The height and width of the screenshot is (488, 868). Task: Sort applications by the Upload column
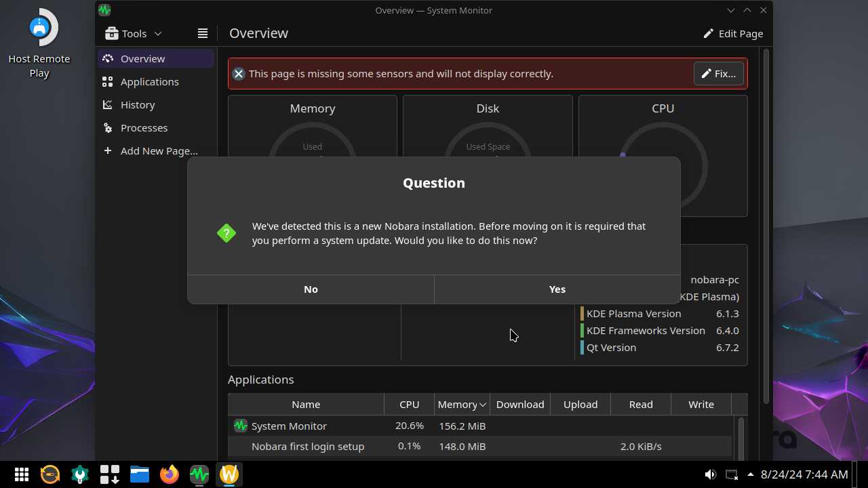point(580,404)
